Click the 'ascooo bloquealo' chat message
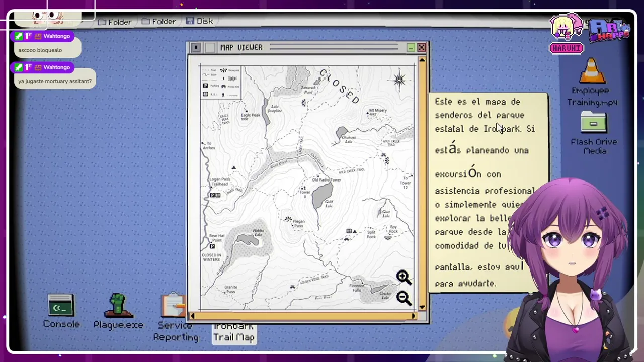Screen dimensions: 644x362 pos(40,50)
